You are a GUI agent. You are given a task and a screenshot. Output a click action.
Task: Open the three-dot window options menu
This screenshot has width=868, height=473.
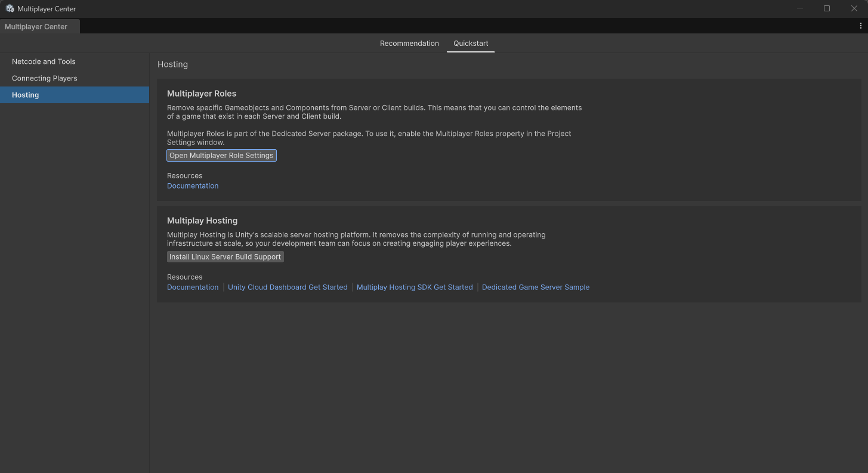coord(860,26)
